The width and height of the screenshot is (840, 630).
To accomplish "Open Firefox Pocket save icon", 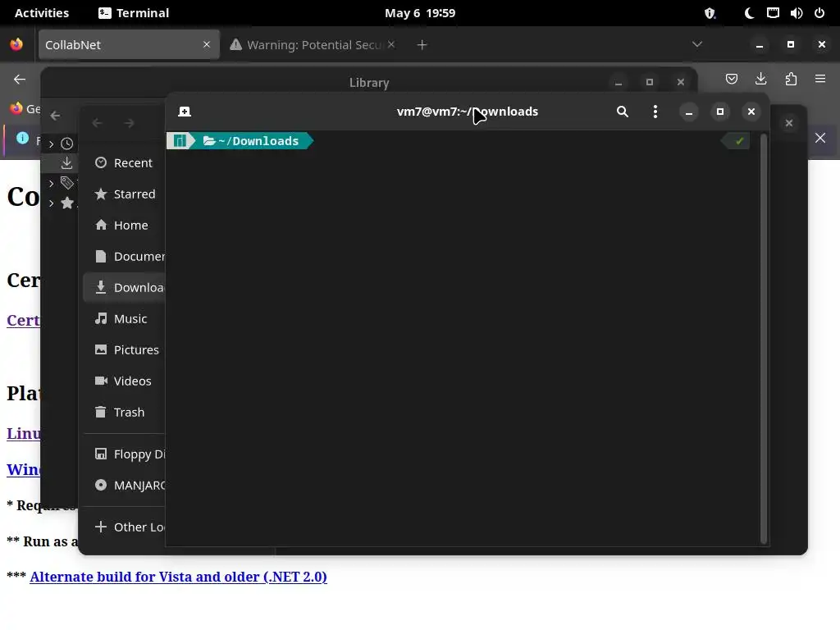I will click(731, 80).
